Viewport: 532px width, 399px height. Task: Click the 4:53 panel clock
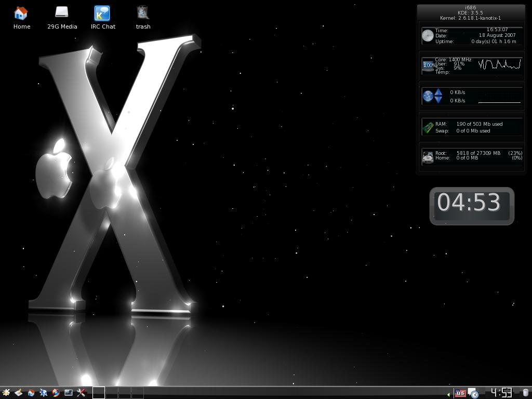pos(501,393)
